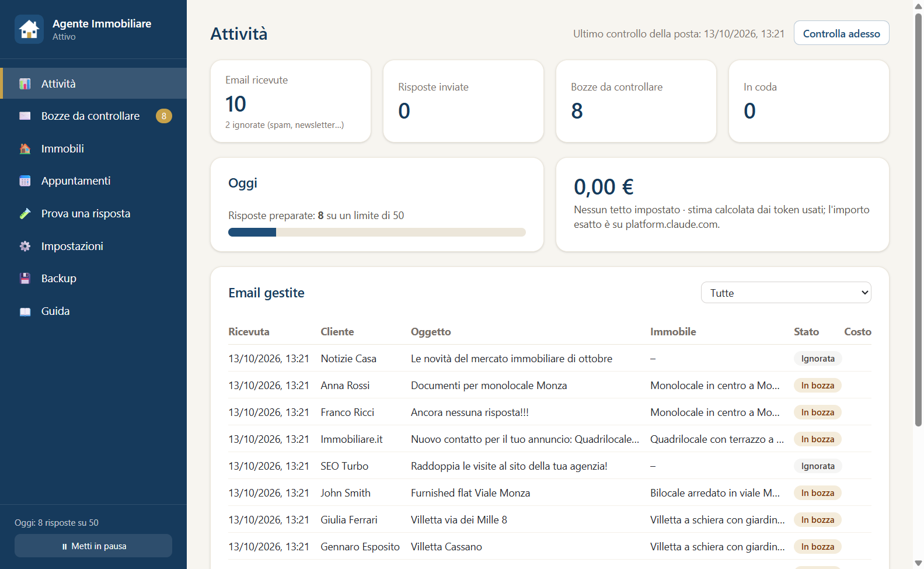Click the 'Ignorata' status for Notizie Casa
The height and width of the screenshot is (569, 924).
[x=818, y=359]
